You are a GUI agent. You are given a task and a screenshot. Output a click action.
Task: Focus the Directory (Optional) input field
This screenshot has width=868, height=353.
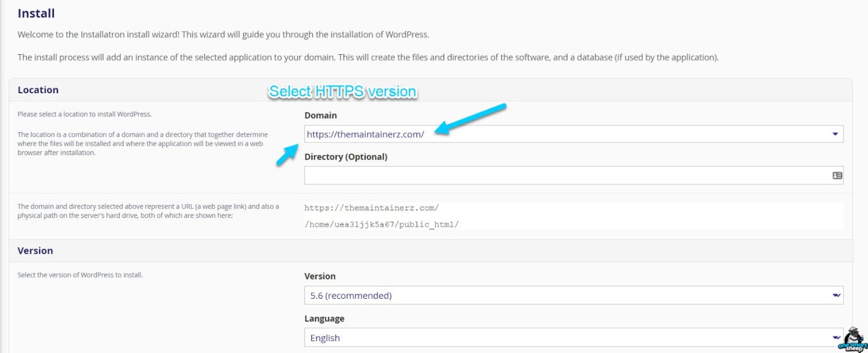tap(565, 176)
